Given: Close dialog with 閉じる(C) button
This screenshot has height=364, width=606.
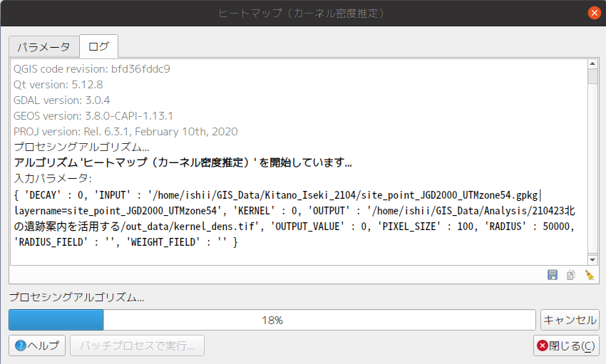Looking at the screenshot, I should [566, 345].
